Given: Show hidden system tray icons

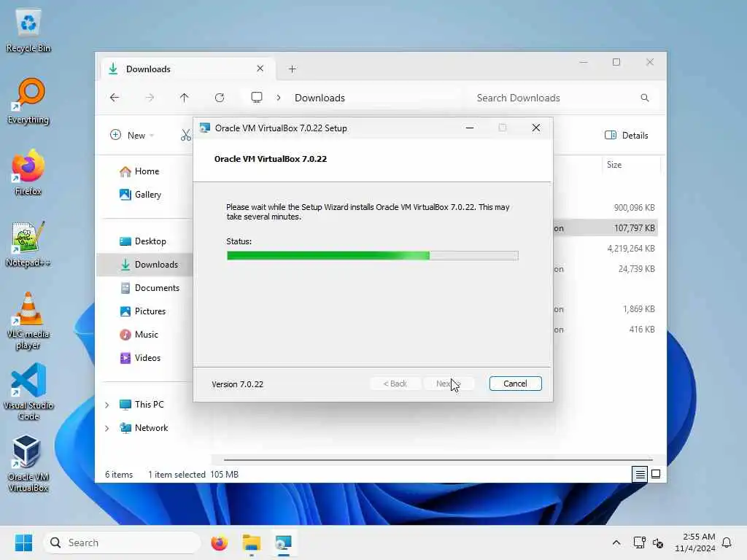Looking at the screenshot, I should click(616, 542).
